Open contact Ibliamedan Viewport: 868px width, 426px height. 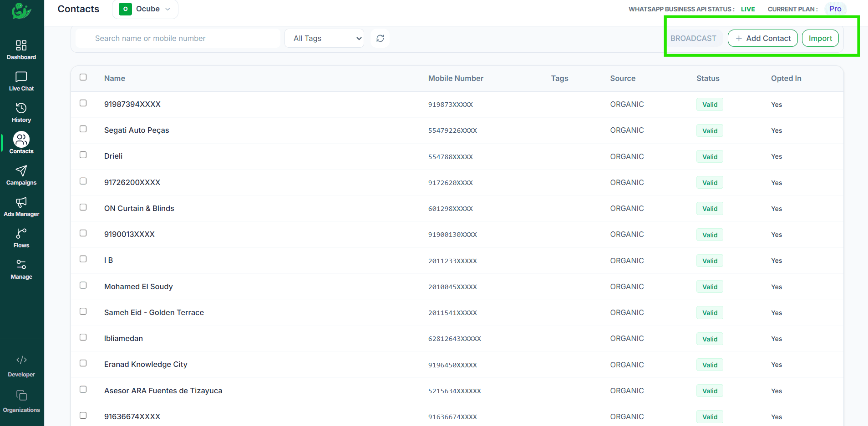coord(123,339)
